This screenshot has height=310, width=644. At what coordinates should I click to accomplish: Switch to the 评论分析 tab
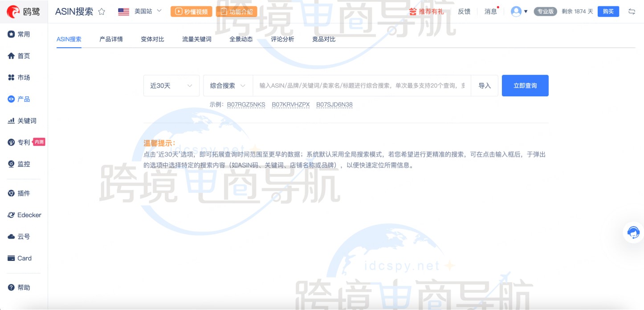click(282, 39)
